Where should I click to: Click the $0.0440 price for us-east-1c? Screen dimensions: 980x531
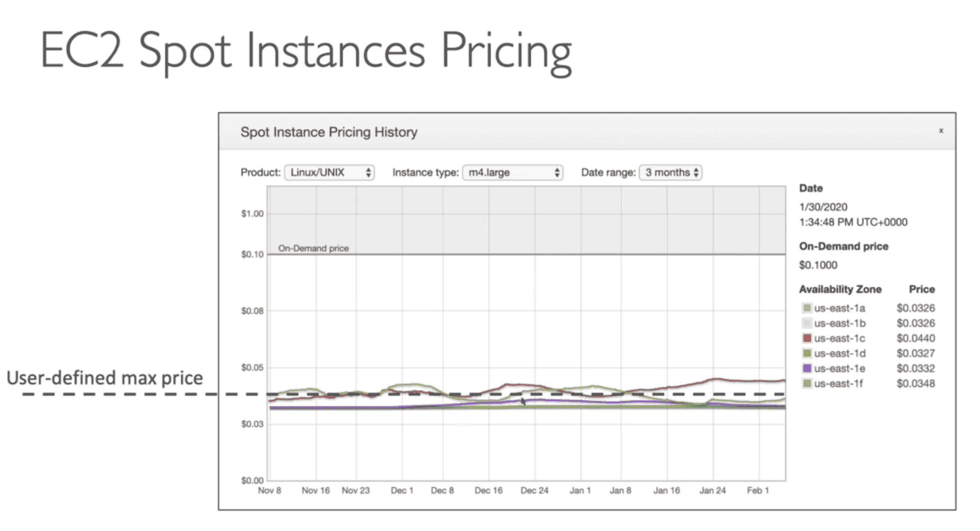915,338
